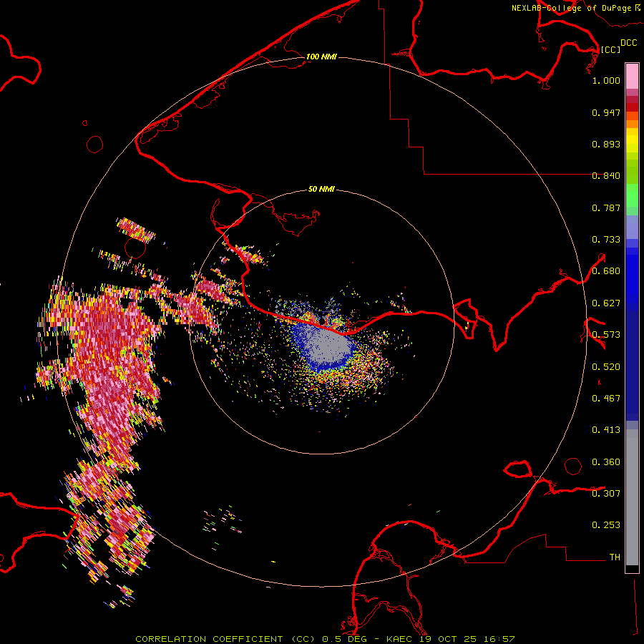Click the DCC label at top right
The width and height of the screenshot is (644, 644).
click(x=628, y=43)
